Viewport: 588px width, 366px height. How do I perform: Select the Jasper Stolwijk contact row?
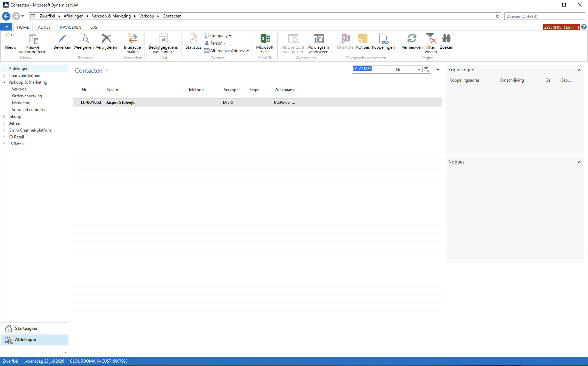pyautogui.click(x=257, y=102)
